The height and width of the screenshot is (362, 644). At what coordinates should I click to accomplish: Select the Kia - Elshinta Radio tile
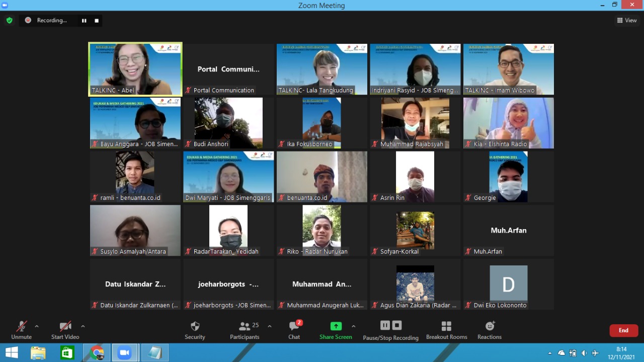pos(509,123)
